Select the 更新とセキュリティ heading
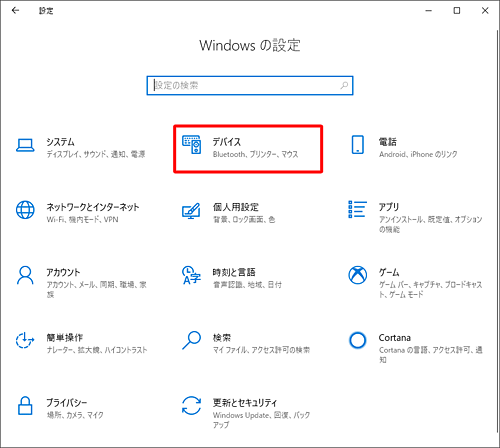Image resolution: width=500 pixels, height=448 pixels. coord(245,403)
